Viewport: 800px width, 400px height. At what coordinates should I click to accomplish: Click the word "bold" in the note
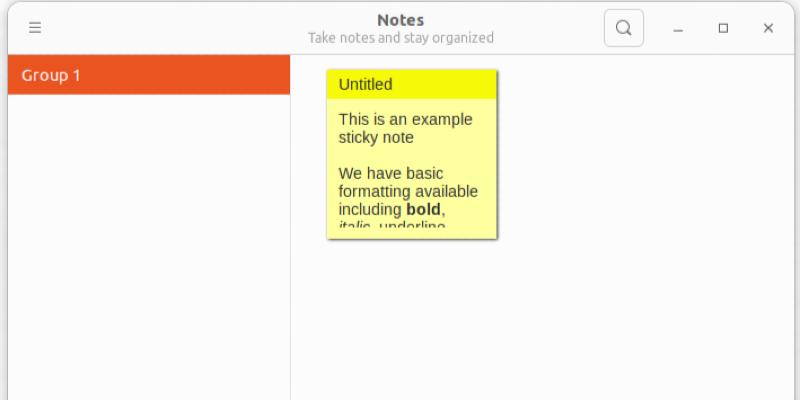pyautogui.click(x=423, y=209)
